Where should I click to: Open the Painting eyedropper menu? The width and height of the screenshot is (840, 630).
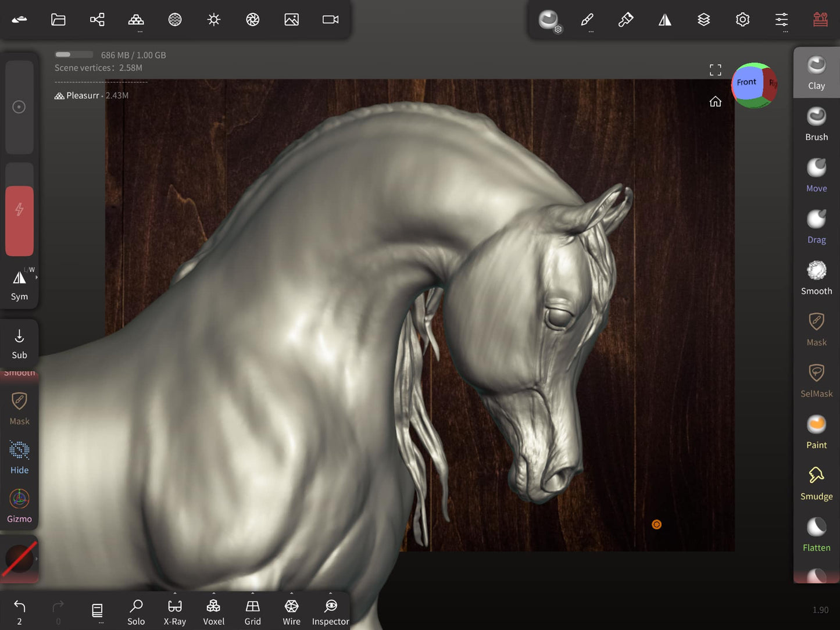point(626,20)
